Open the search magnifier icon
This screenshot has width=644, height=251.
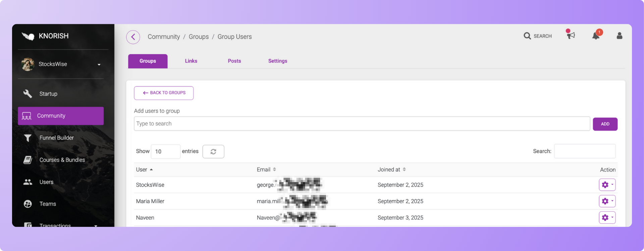527,36
